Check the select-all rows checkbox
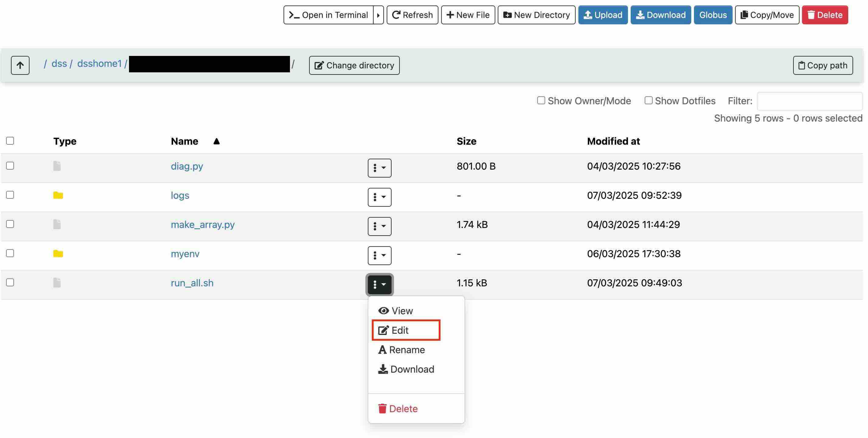The image size is (868, 438). [x=10, y=141]
